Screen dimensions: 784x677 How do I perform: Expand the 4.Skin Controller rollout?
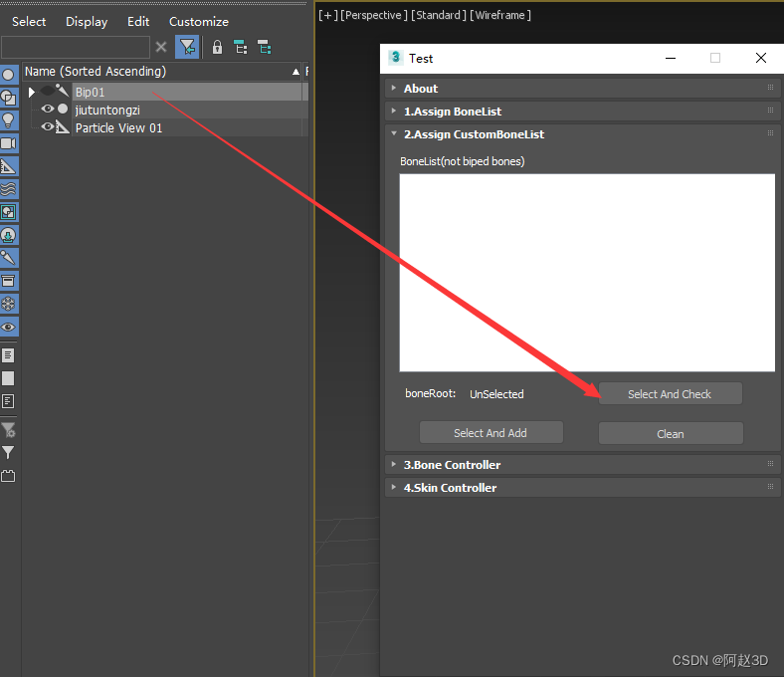394,487
